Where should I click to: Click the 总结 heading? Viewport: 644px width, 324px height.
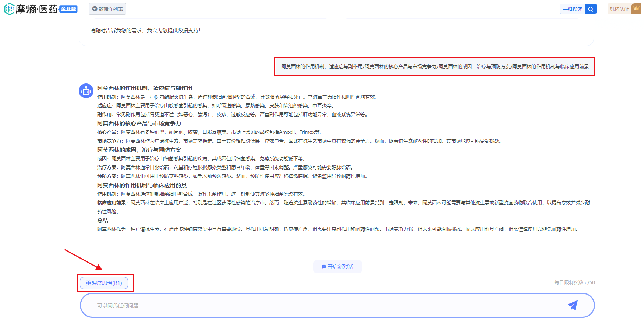[x=103, y=221]
